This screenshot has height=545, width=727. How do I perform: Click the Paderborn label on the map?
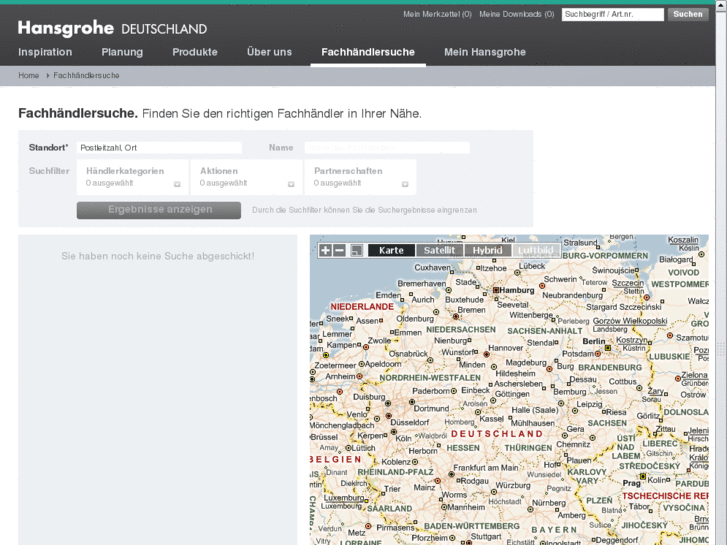coord(431,391)
